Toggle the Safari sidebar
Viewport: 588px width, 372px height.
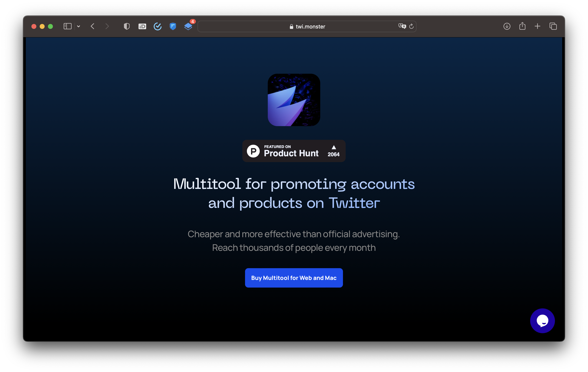67,26
